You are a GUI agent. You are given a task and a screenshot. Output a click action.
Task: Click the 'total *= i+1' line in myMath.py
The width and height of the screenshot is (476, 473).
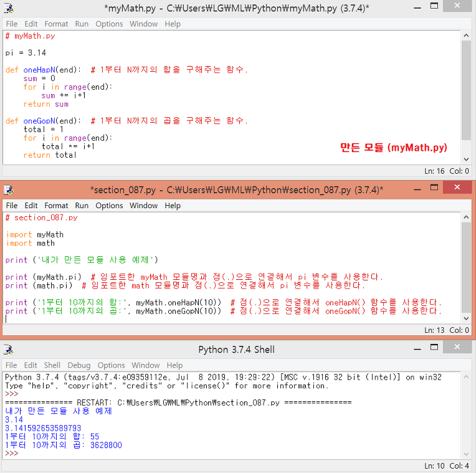coord(68,146)
